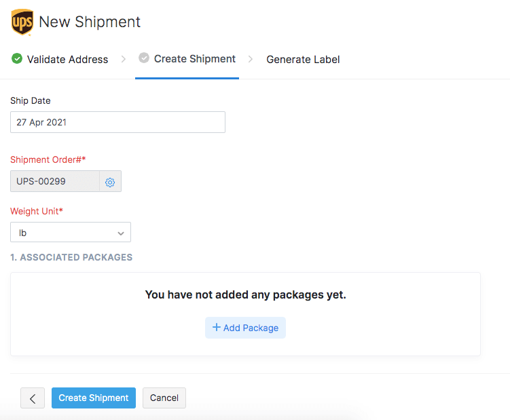Select the Create Shipment step tab
Image resolution: width=510 pixels, height=420 pixels.
(194, 59)
